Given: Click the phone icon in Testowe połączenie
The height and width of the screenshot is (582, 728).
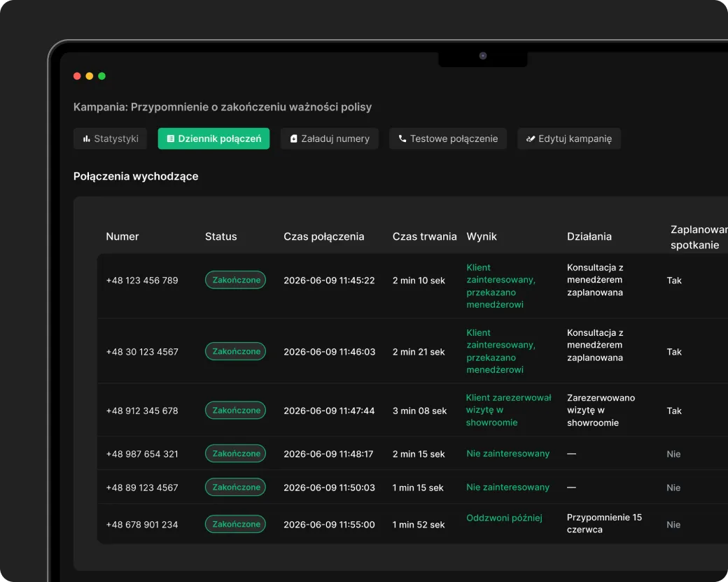Looking at the screenshot, I should point(402,139).
